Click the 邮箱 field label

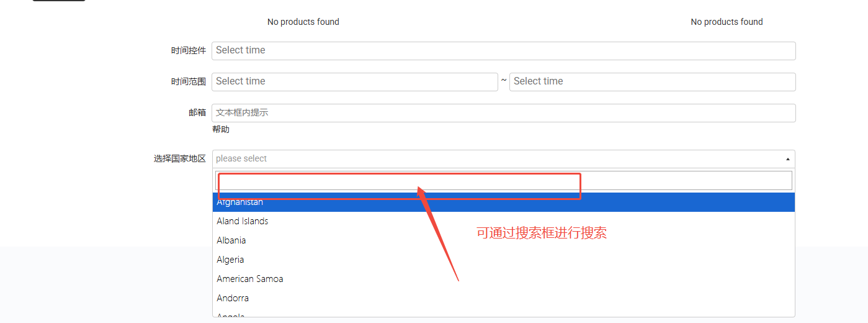click(197, 113)
